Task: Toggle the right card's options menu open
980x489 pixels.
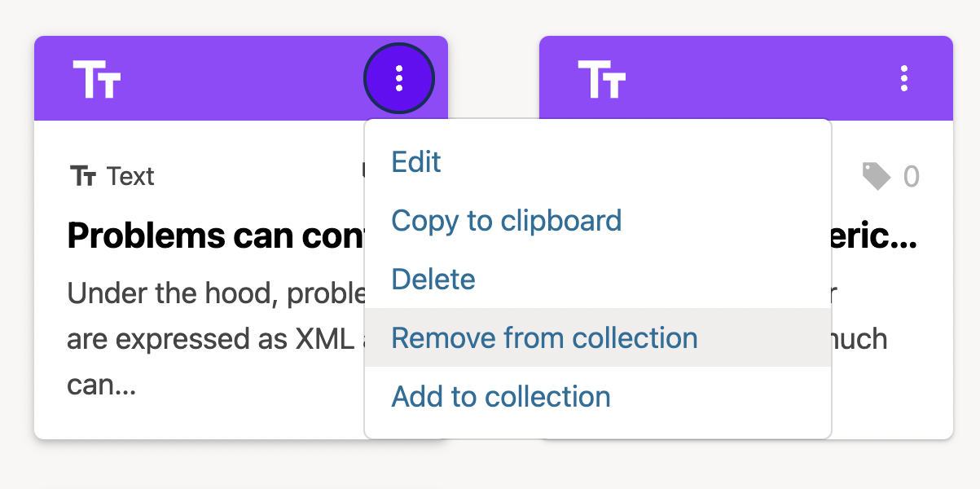Action: click(x=903, y=78)
